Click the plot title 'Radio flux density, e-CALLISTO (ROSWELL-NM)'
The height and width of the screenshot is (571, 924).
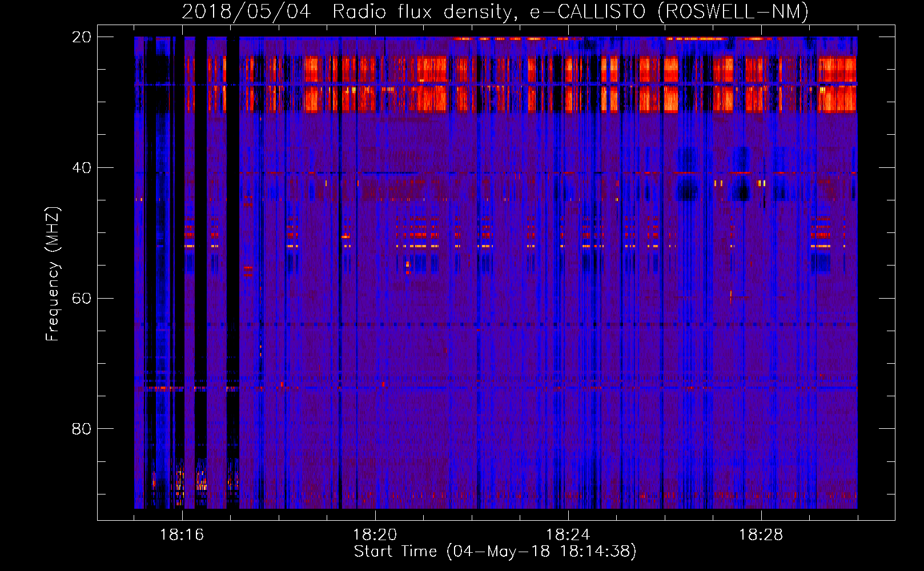click(571, 12)
